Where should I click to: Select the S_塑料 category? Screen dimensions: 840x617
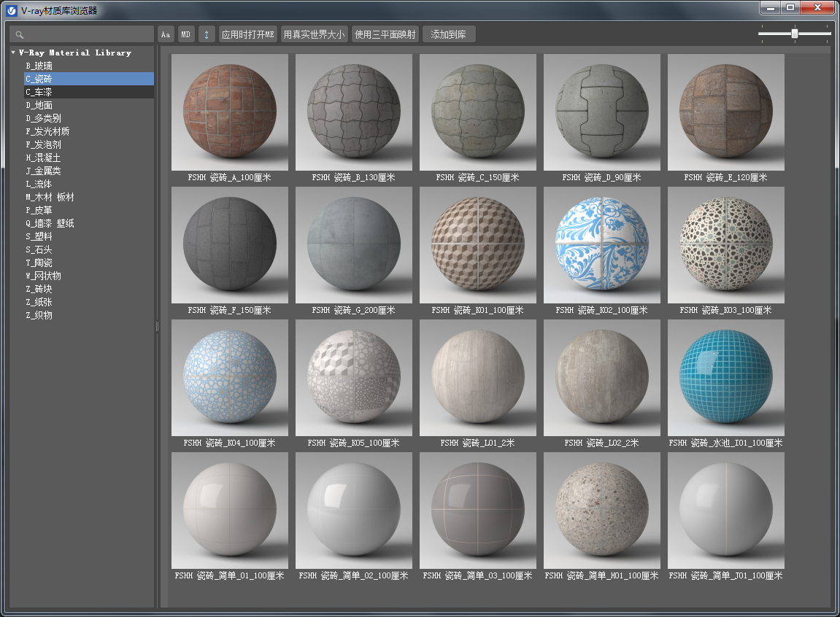pyautogui.click(x=39, y=236)
